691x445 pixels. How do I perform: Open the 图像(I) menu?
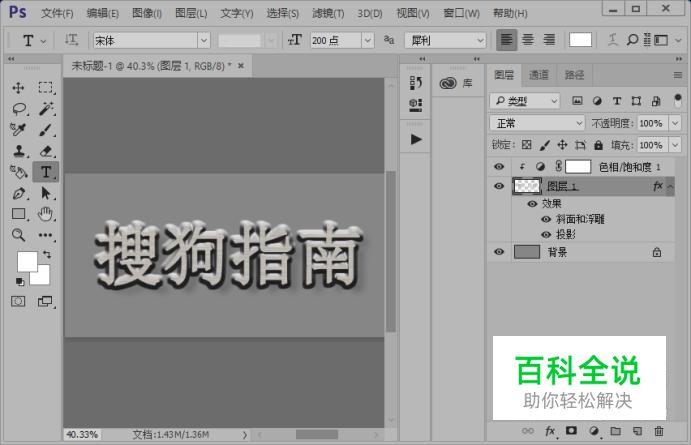click(147, 13)
